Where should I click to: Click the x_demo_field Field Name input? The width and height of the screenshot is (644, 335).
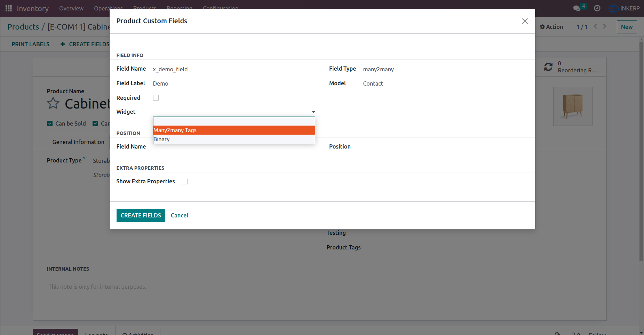pyautogui.click(x=234, y=69)
